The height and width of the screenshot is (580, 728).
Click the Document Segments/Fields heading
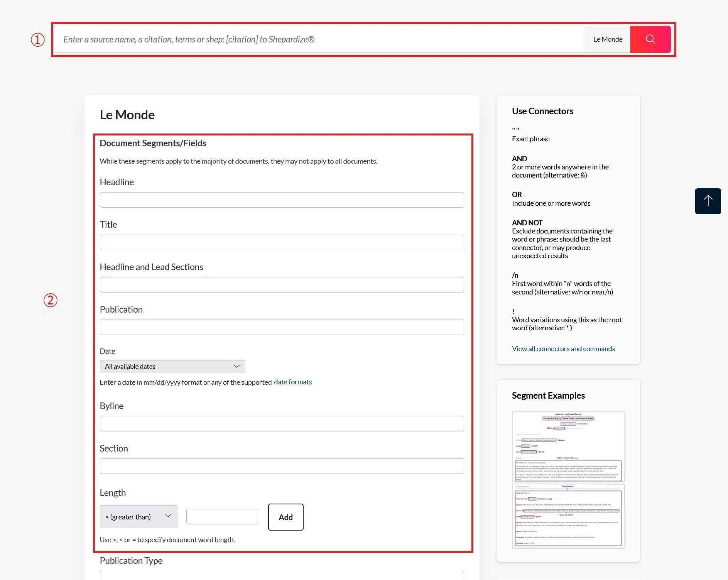click(x=153, y=143)
